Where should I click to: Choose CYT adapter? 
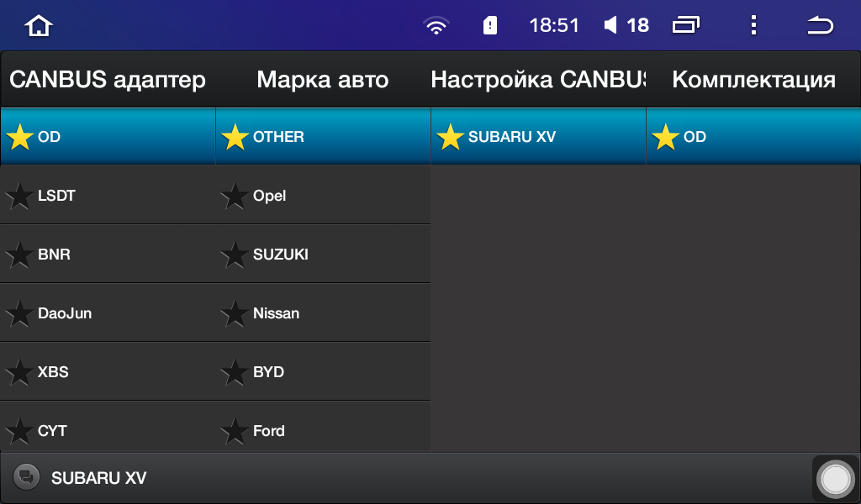coord(108,428)
